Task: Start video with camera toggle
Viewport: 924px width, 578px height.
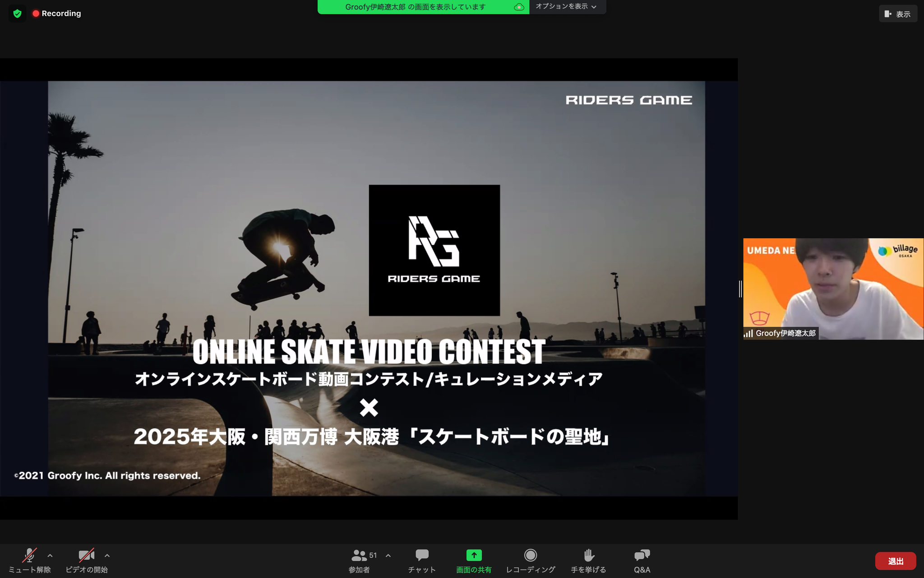Action: (x=86, y=555)
